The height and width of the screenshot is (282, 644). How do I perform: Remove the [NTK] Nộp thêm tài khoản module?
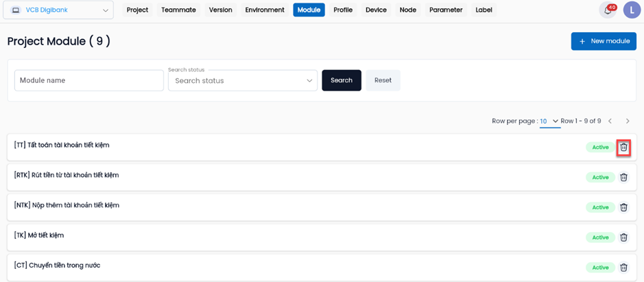(623, 207)
